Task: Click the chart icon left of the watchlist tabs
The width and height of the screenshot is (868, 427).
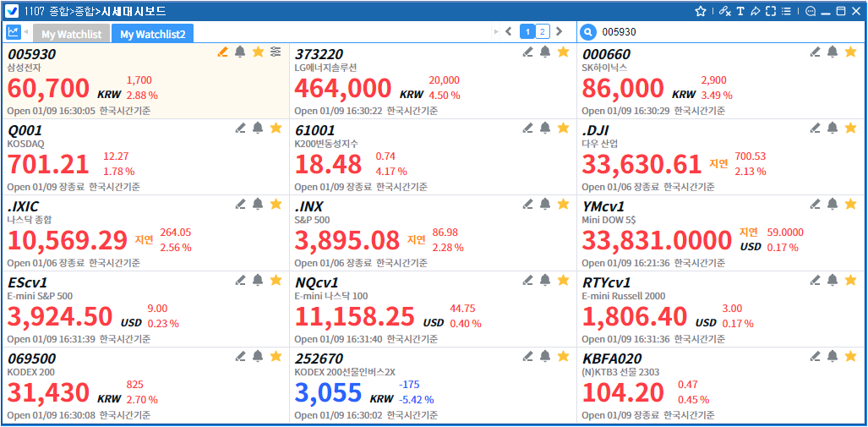Action: coord(14,32)
